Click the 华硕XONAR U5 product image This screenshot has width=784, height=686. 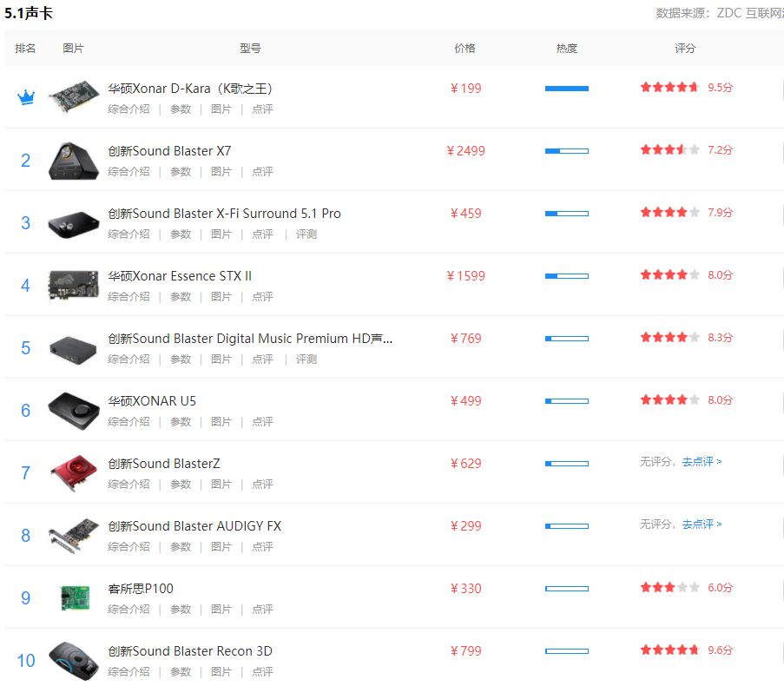75,410
